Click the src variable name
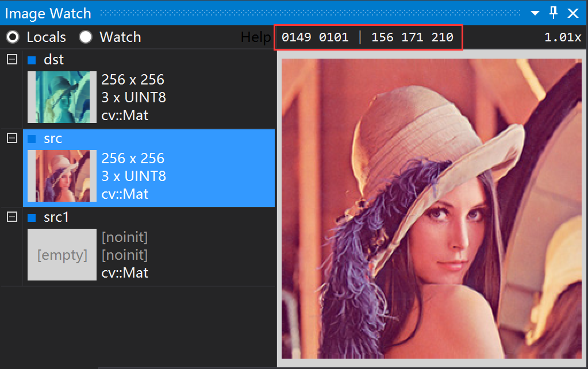This screenshot has height=369, width=588. (53, 139)
